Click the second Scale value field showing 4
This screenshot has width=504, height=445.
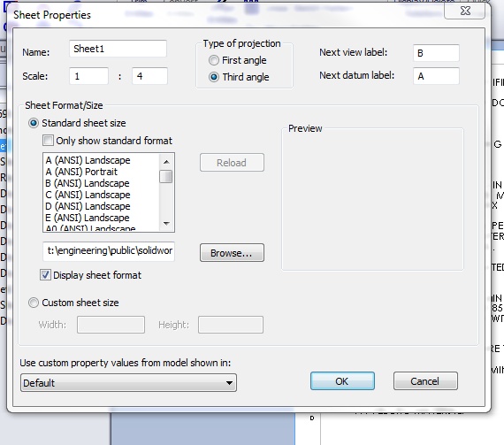[x=149, y=76]
